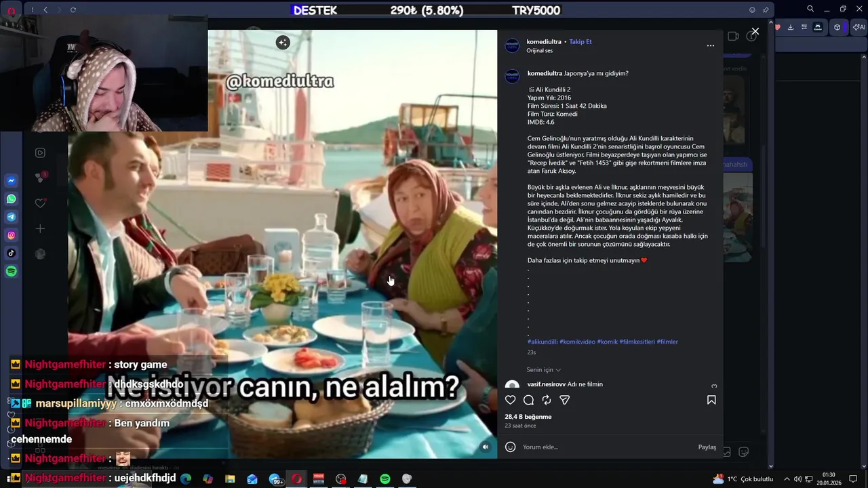This screenshot has width=868, height=488.
Task: Open the cube extensions icon
Action: click(837, 27)
